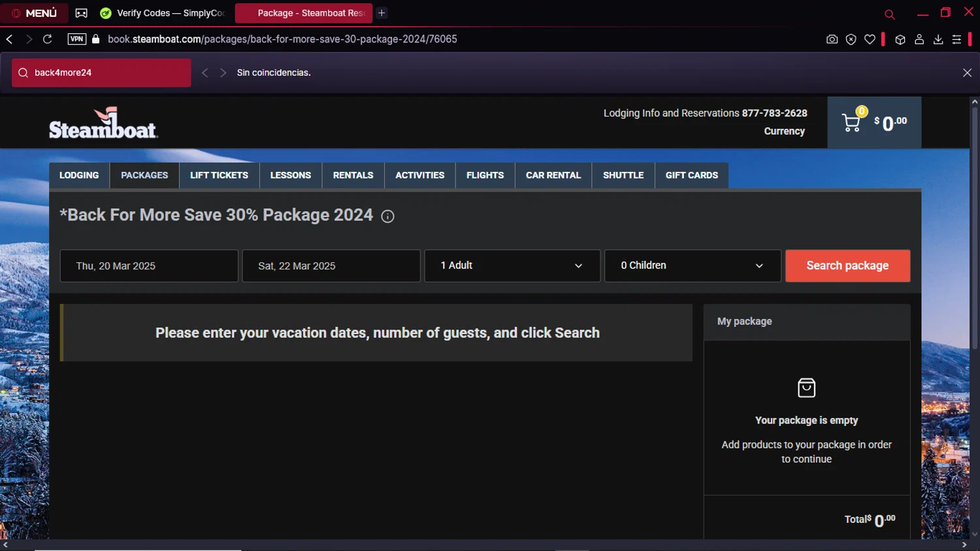Open the Opera Menu button
Screen dimensions: 980x551
coord(34,13)
